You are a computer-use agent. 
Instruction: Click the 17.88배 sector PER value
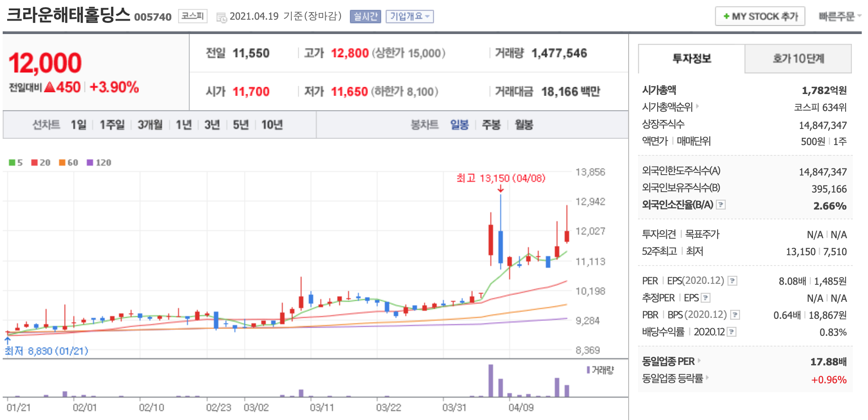point(829,362)
